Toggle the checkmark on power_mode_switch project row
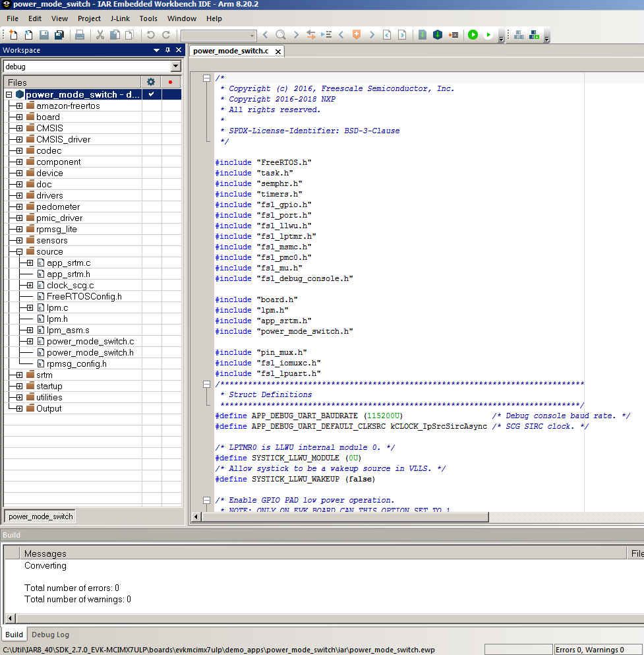The image size is (644, 655). tap(151, 94)
